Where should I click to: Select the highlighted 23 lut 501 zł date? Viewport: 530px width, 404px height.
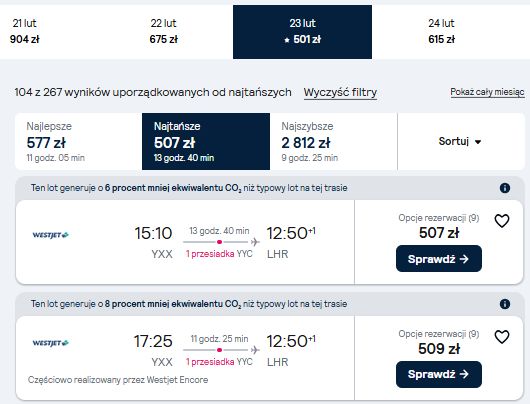[x=303, y=32]
